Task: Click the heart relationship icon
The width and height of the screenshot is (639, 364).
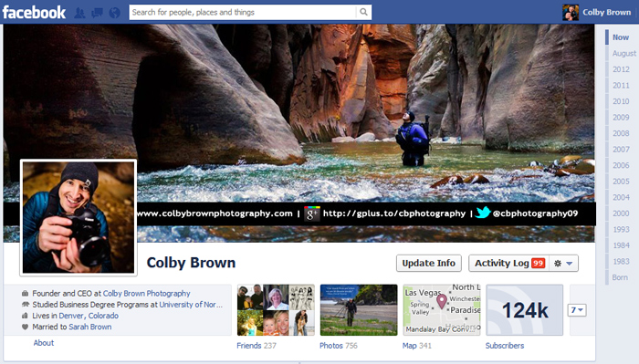Action: pyautogui.click(x=25, y=327)
